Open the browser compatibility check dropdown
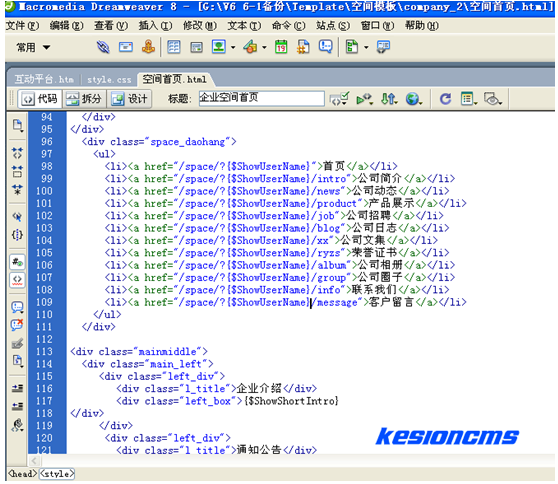This screenshot has height=484, width=558. pyautogui.click(x=364, y=99)
